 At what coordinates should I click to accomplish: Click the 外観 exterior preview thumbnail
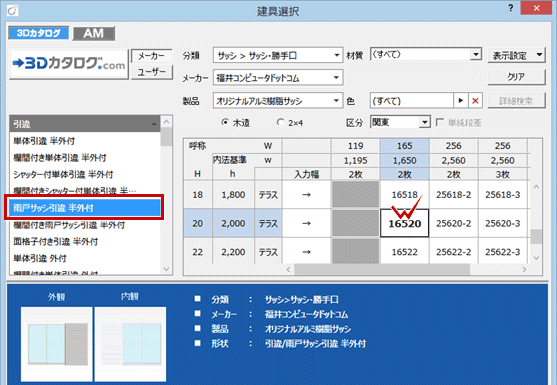[x=57, y=344]
